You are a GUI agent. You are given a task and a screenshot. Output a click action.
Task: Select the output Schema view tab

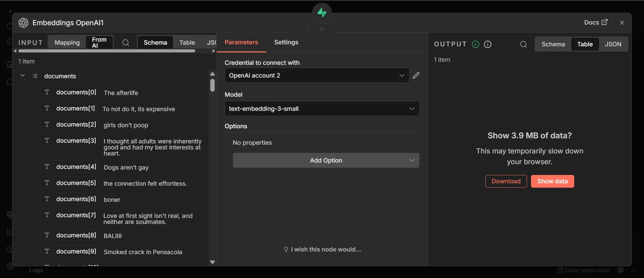pos(553,44)
